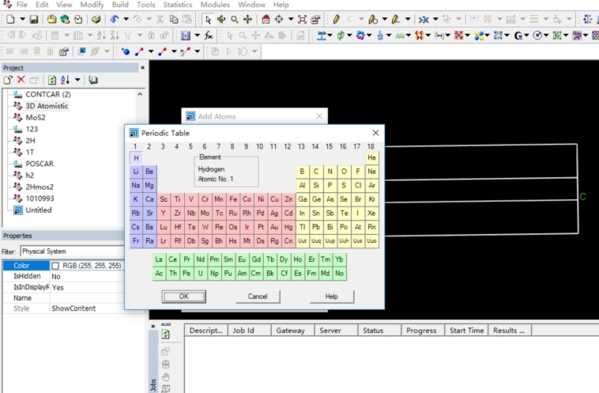Open dropdown next to G module icon
The width and height of the screenshot is (599, 393).
(527, 36)
